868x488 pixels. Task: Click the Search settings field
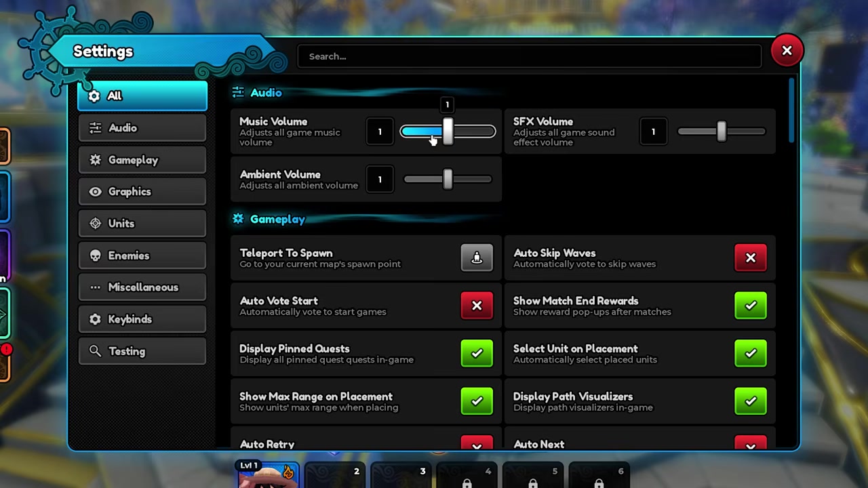coord(530,56)
